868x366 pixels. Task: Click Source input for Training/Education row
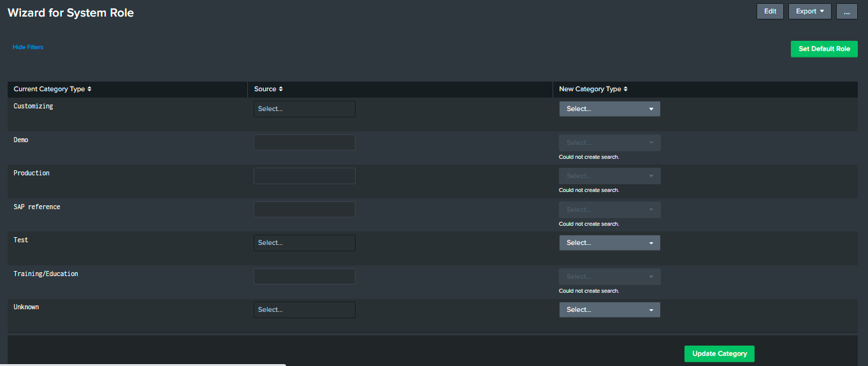[x=304, y=276]
